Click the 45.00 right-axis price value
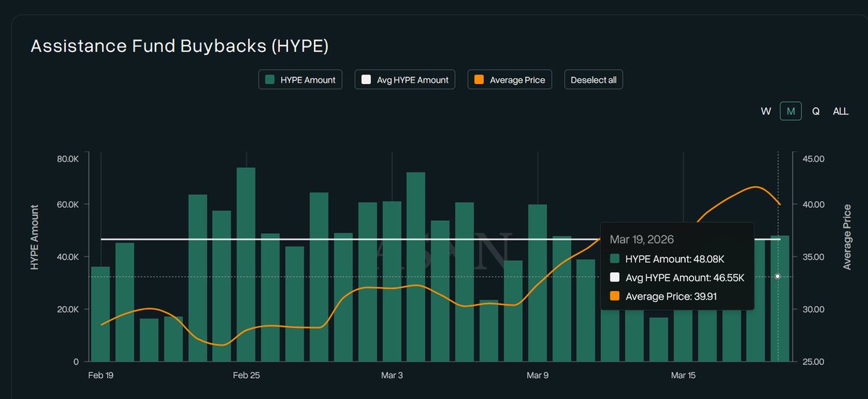Screen dimensions: 868x399 [814, 159]
